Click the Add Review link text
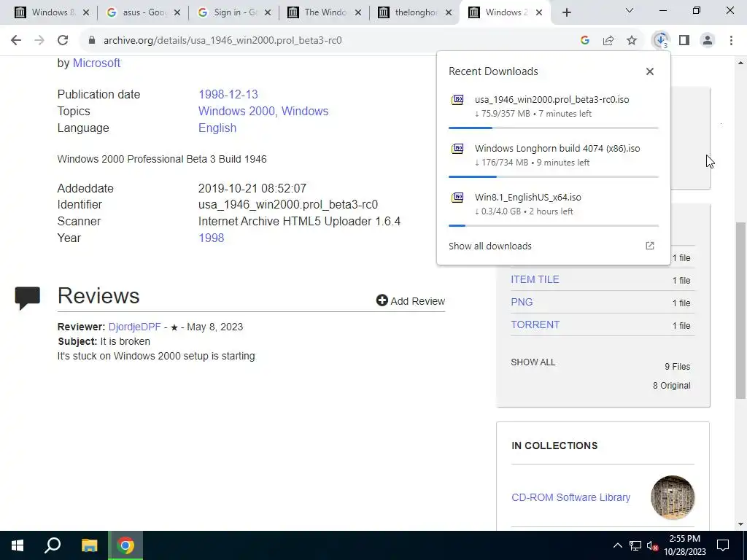The image size is (747, 560). [x=418, y=301]
